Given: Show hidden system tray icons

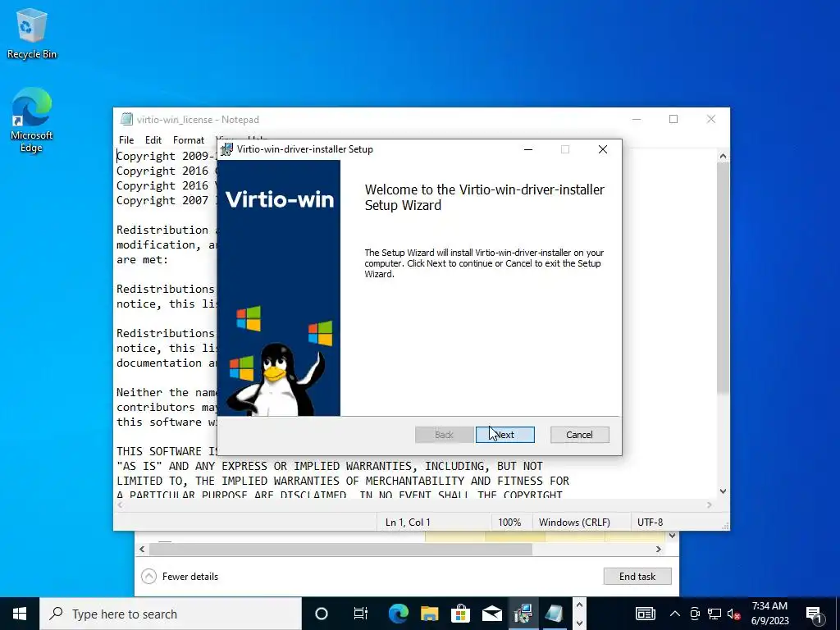Looking at the screenshot, I should (675, 614).
